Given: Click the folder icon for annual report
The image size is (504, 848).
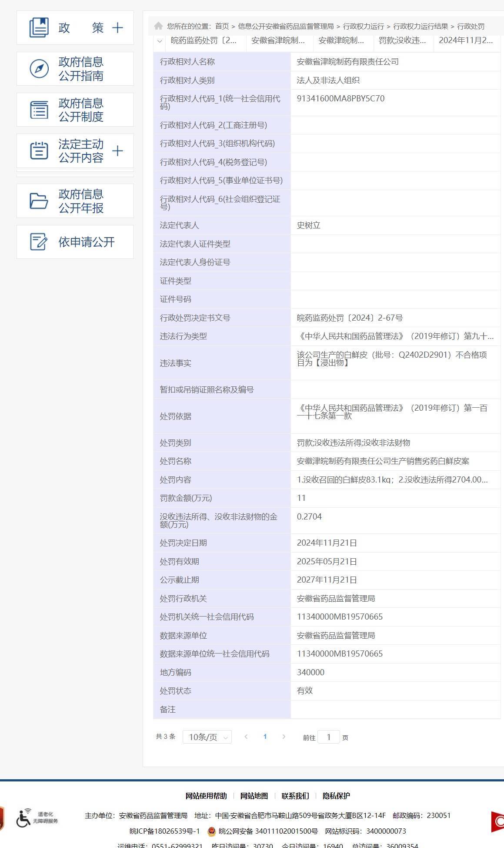Looking at the screenshot, I should tap(39, 201).
